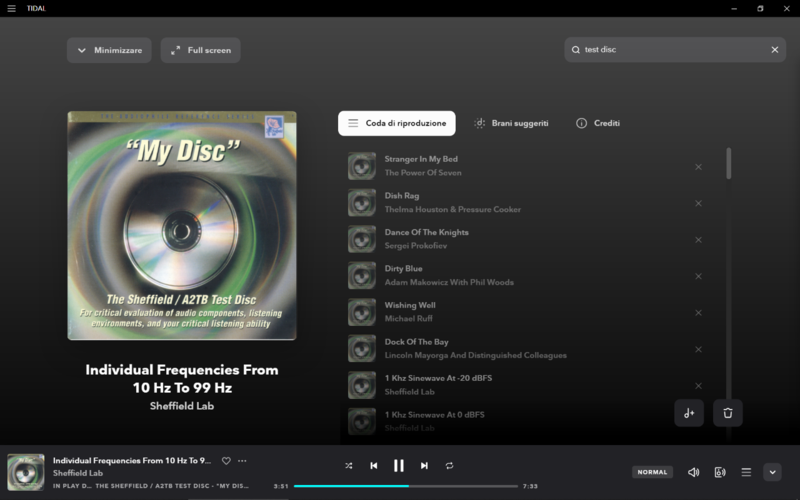The width and height of the screenshot is (800, 500).
Task: Click the volume speaker icon
Action: coord(693,472)
